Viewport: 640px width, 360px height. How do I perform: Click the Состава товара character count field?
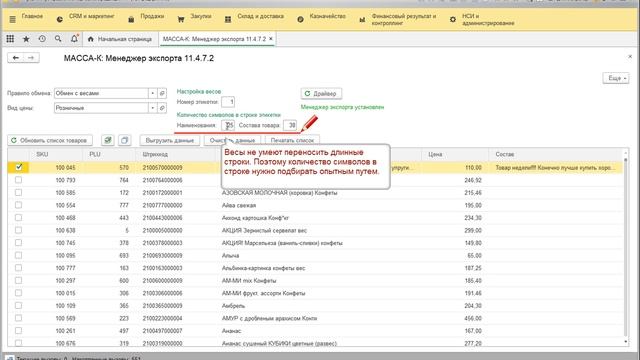290,125
